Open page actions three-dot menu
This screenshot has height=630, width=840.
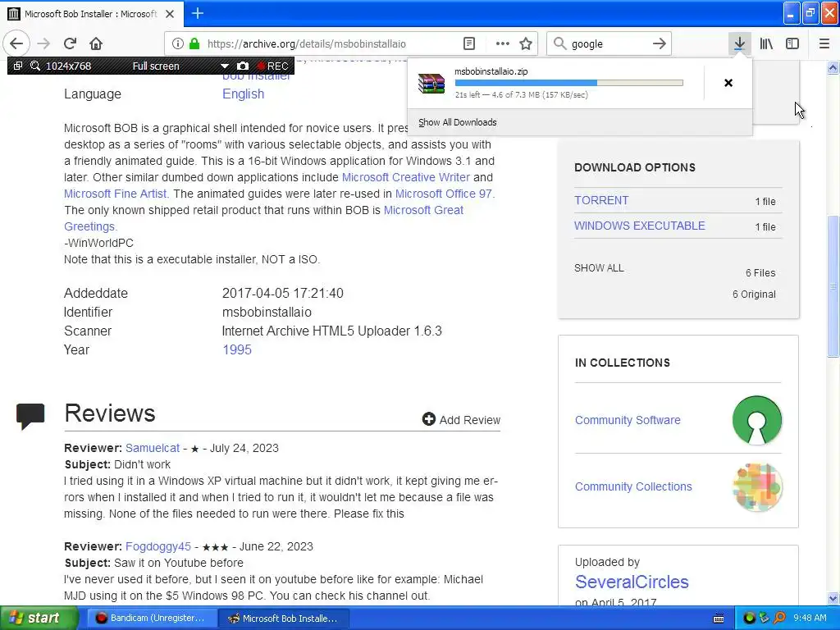(x=503, y=43)
